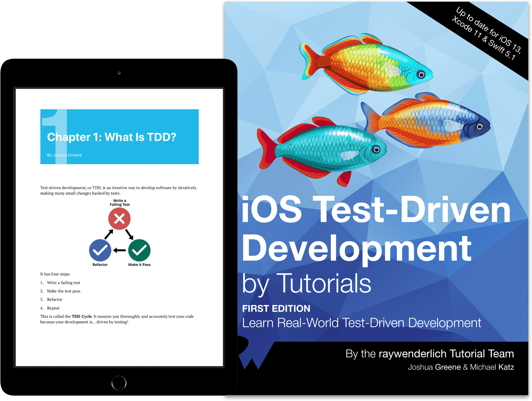Click the 'Make it Pass' diagram label
This screenshot has width=532, height=401.
pyautogui.click(x=139, y=265)
